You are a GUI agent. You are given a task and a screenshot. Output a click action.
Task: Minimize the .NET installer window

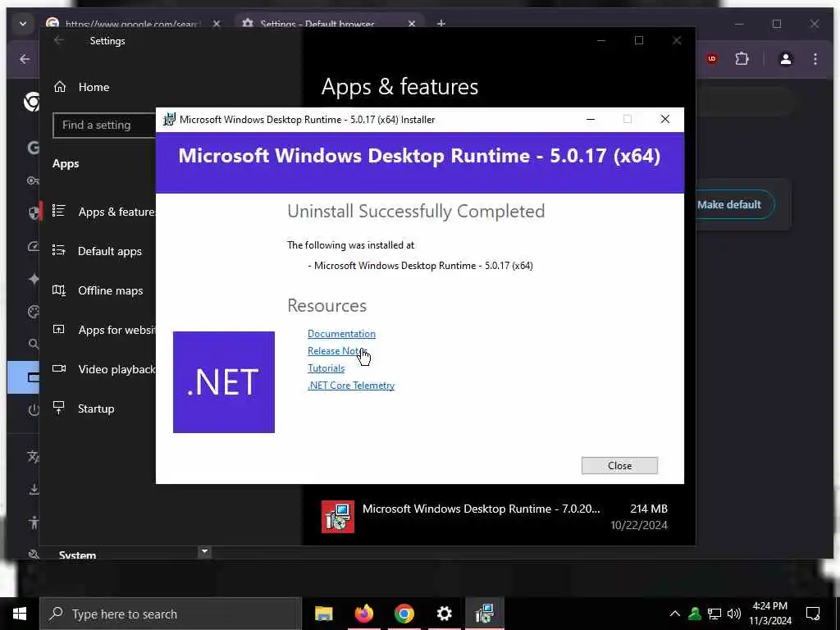click(x=591, y=119)
